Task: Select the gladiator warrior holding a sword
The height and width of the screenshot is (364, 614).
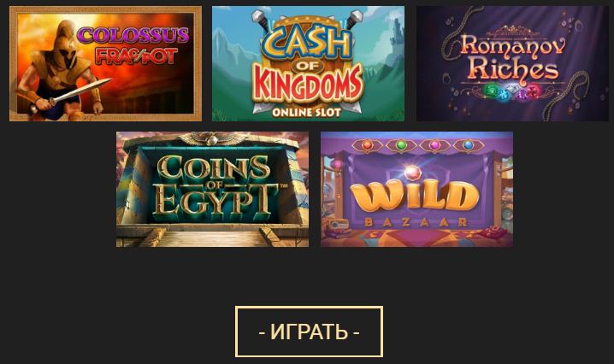Action: (59, 70)
